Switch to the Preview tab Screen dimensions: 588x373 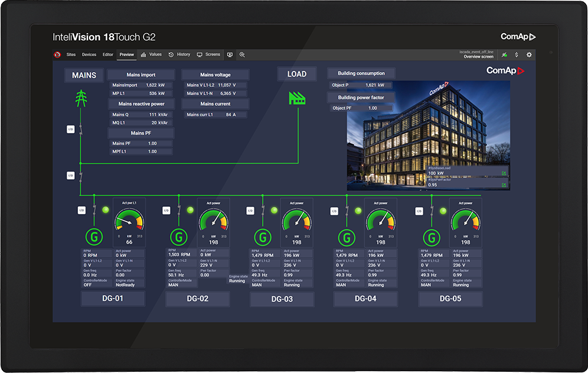(126, 54)
